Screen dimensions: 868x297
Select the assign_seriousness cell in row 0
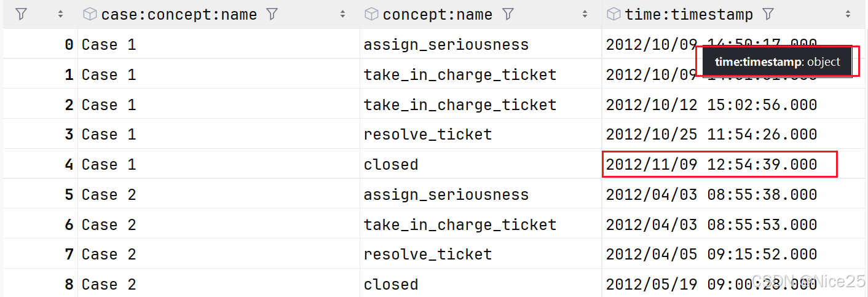pos(446,44)
